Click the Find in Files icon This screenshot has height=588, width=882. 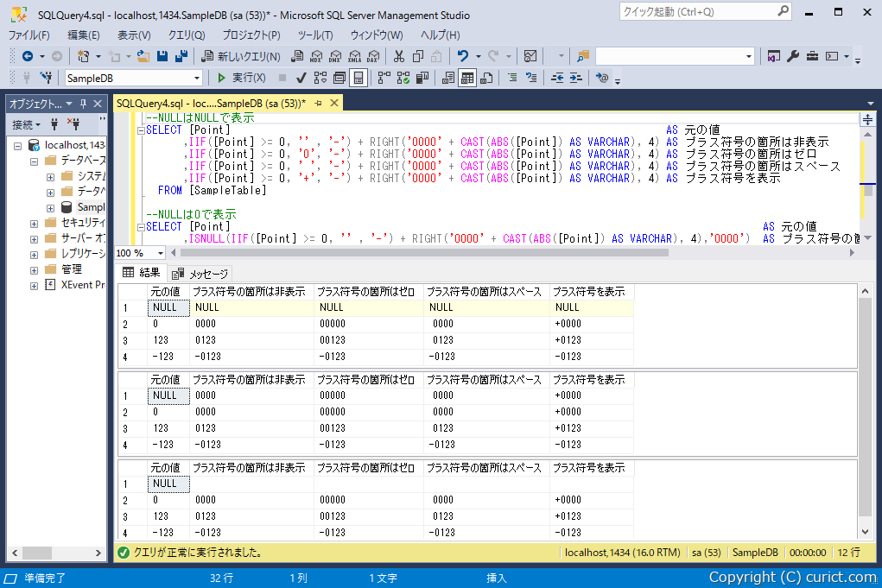tap(583, 56)
